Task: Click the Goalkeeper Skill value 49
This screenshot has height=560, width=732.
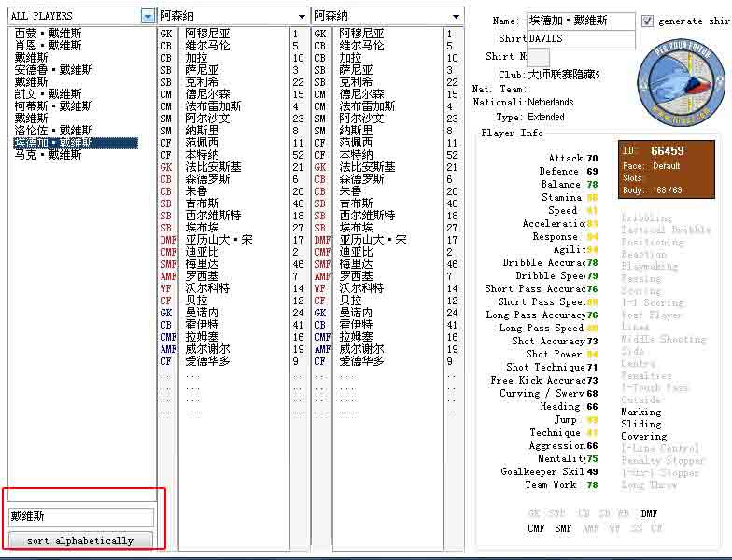Action: [x=592, y=472]
